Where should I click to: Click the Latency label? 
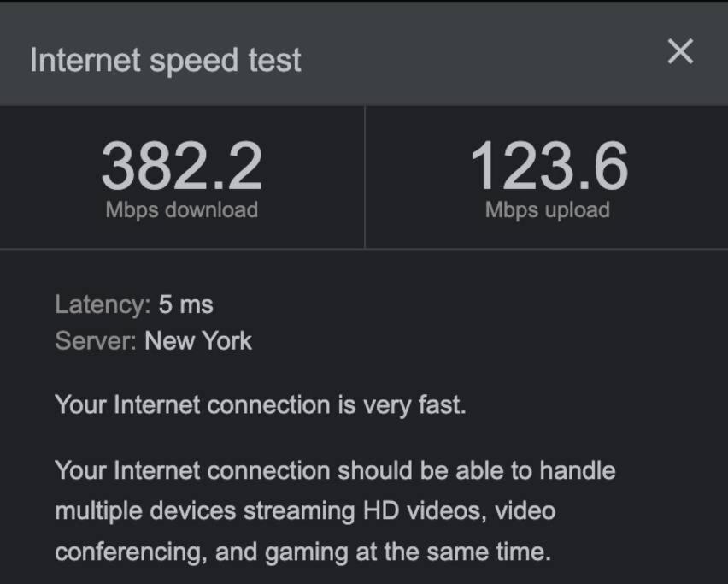click(103, 306)
